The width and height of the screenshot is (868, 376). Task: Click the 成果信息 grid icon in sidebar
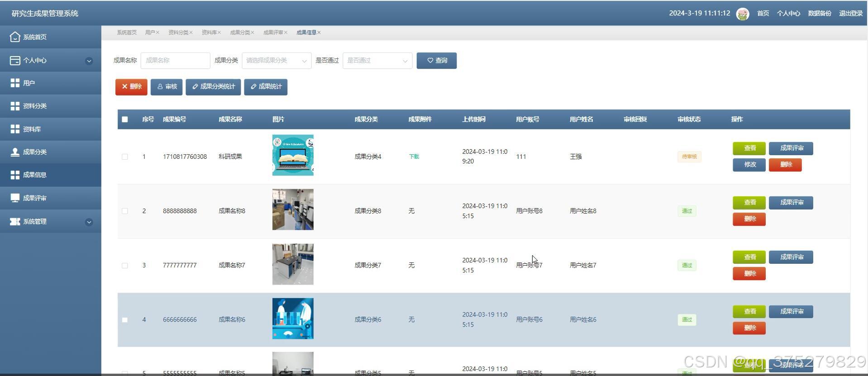point(15,175)
